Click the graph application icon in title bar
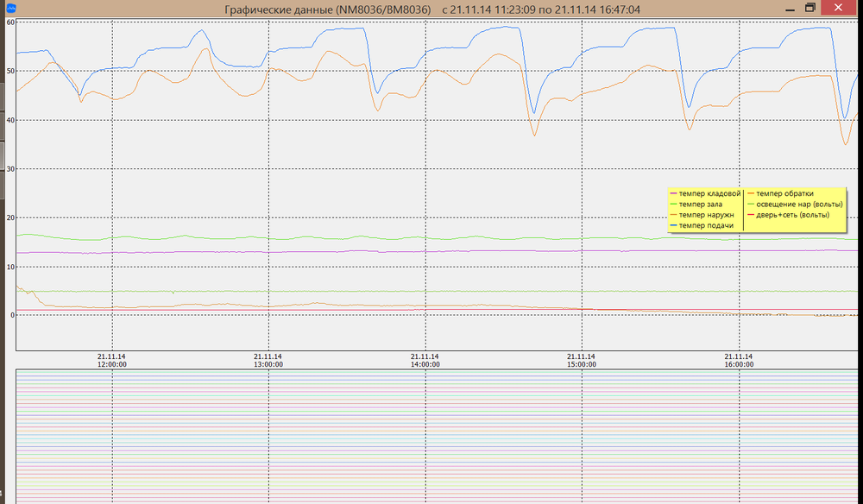The height and width of the screenshot is (504, 863). (x=9, y=8)
